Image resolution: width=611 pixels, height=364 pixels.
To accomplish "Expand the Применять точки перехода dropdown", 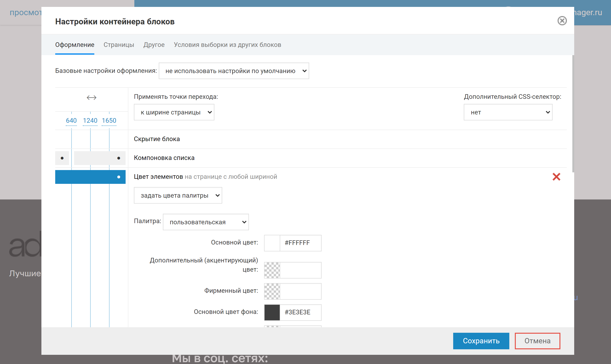I will tap(174, 112).
